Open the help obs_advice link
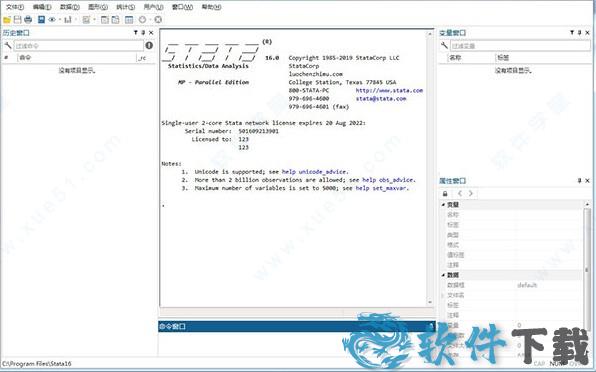The width and height of the screenshot is (596, 372). (x=388, y=180)
